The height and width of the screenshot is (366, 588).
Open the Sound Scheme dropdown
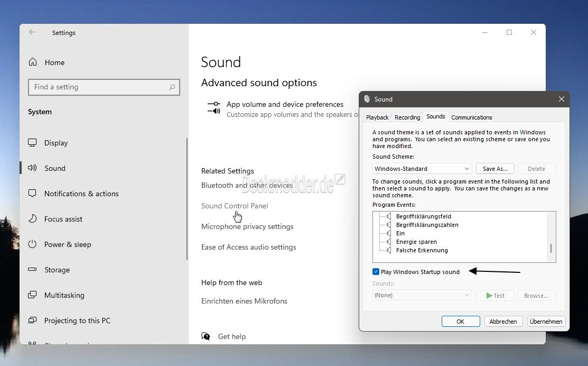tap(422, 169)
